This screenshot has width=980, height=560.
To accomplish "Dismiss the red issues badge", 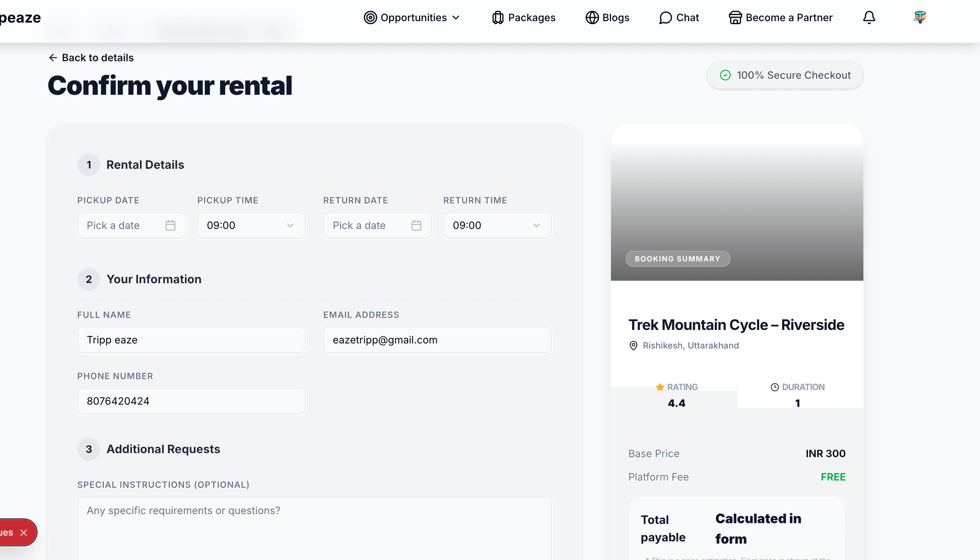I will 24,532.
